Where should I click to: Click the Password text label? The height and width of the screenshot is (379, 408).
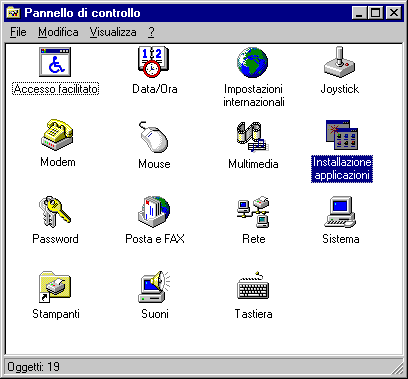point(55,239)
